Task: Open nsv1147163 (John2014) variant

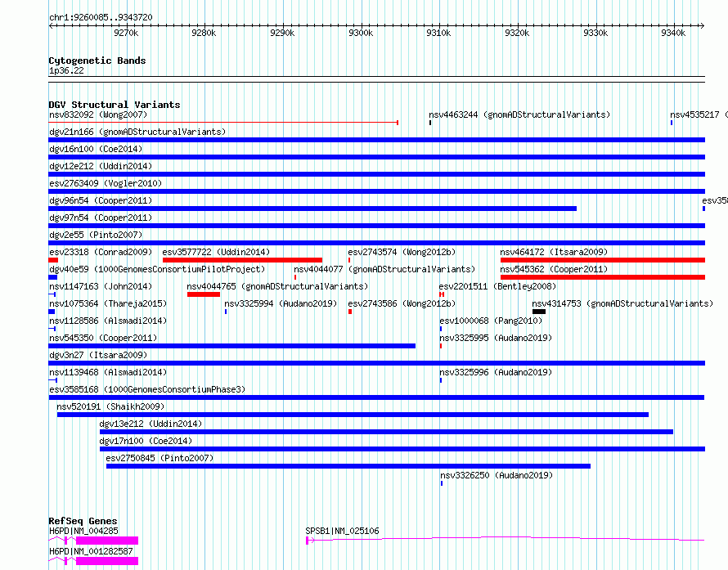Action: pos(101,286)
